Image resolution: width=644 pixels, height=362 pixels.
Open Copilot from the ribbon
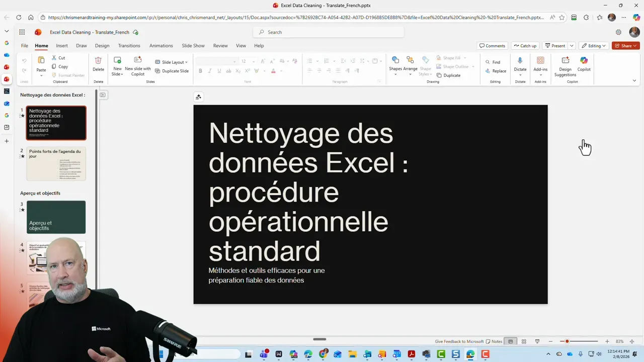point(584,65)
